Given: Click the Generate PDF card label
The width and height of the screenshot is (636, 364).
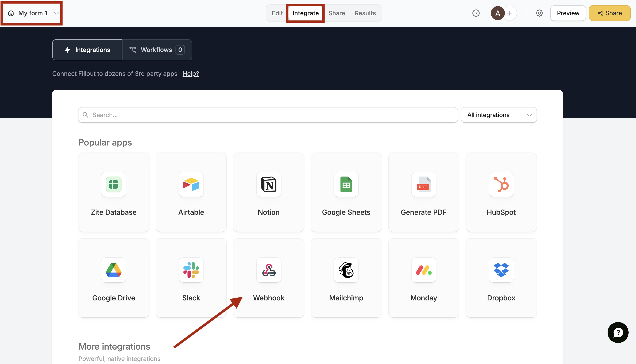Looking at the screenshot, I should (x=424, y=212).
